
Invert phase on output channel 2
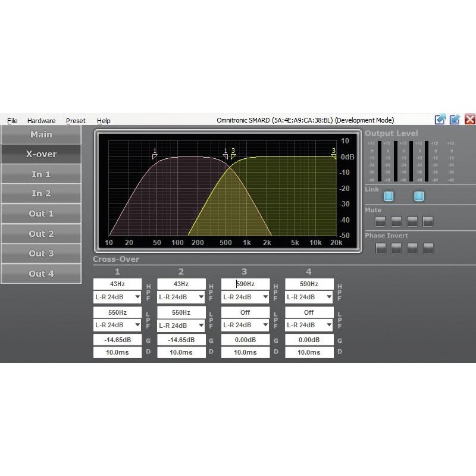coord(396,248)
